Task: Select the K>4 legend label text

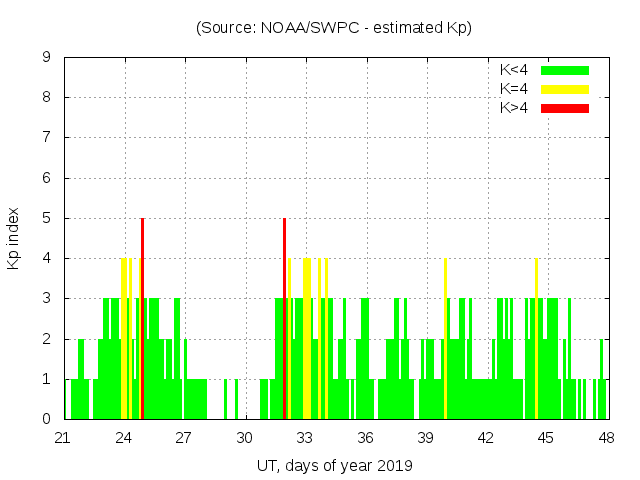Action: (514, 108)
